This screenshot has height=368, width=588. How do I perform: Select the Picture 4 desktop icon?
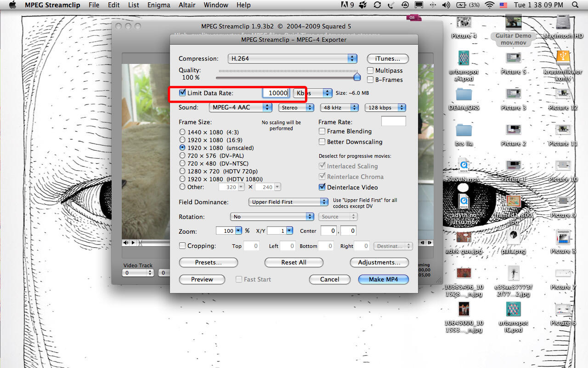coord(464,22)
